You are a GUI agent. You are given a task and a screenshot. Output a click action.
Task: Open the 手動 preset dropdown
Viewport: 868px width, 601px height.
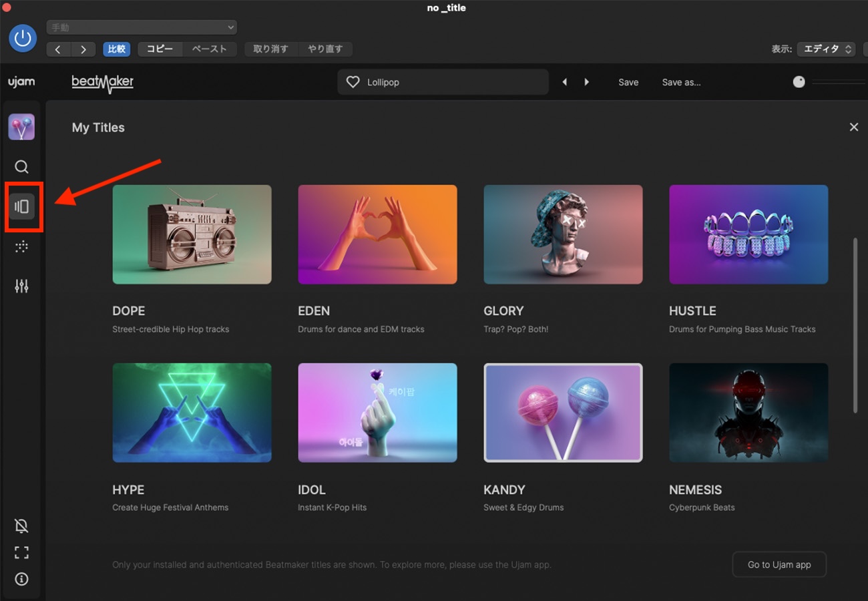pyautogui.click(x=142, y=27)
